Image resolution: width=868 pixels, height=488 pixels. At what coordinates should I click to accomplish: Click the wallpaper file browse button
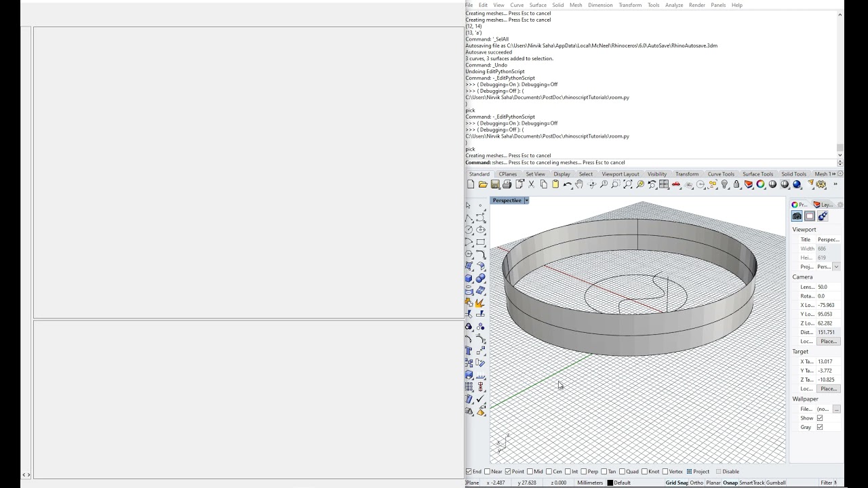[x=836, y=409]
